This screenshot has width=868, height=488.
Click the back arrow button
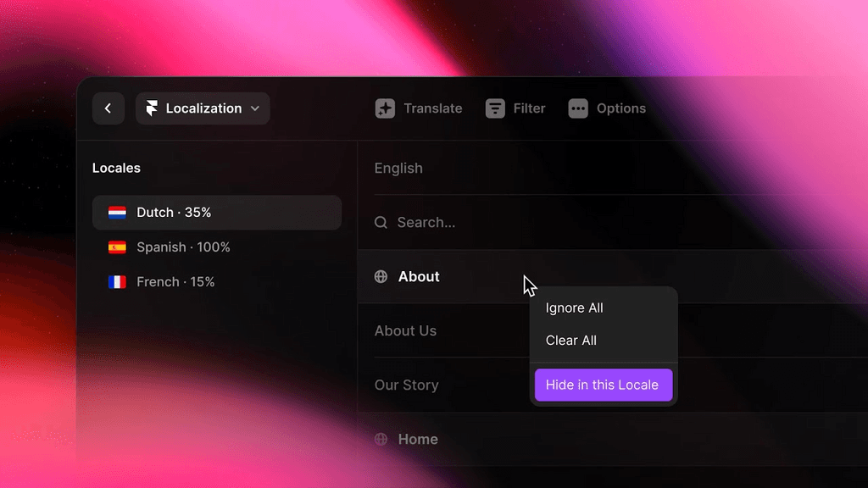tap(108, 108)
